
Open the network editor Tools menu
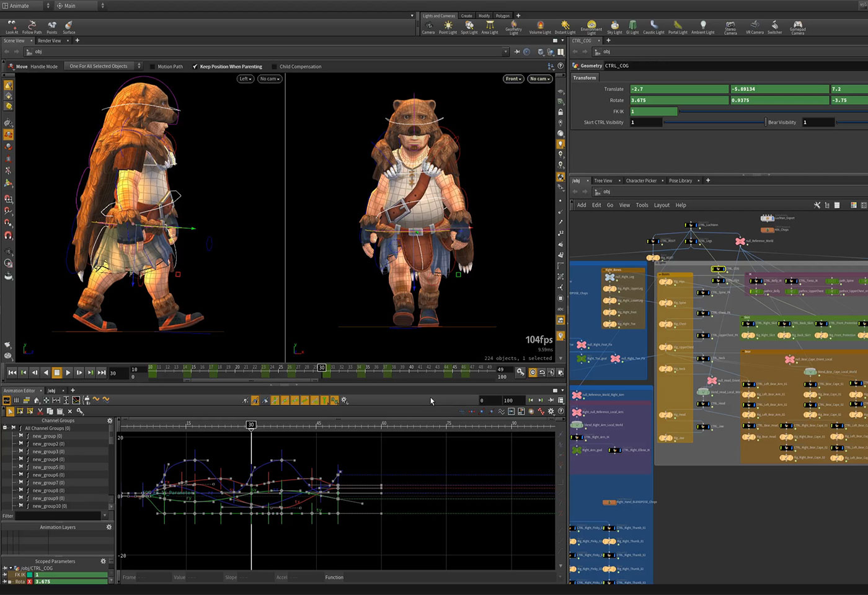coord(642,205)
